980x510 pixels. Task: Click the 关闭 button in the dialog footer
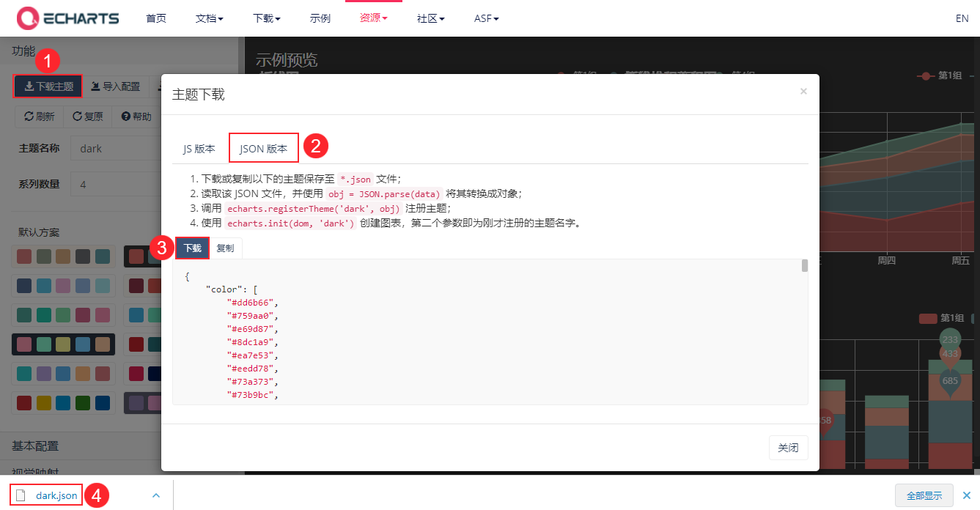tap(788, 448)
